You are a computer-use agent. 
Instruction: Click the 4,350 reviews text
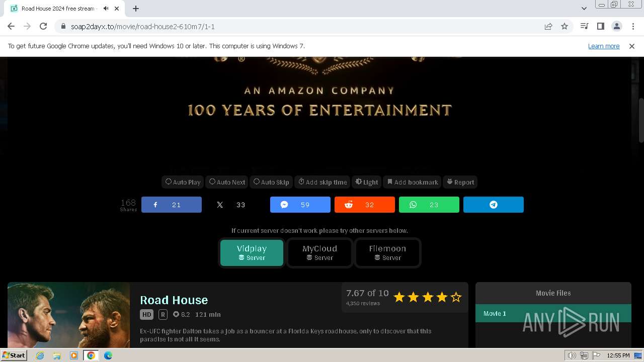pos(363,303)
